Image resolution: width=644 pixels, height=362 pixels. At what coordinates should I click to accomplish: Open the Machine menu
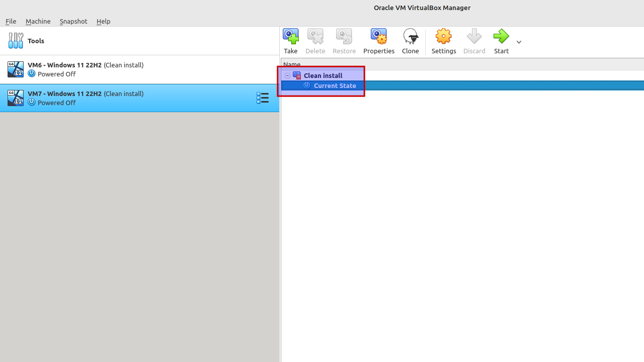point(38,21)
